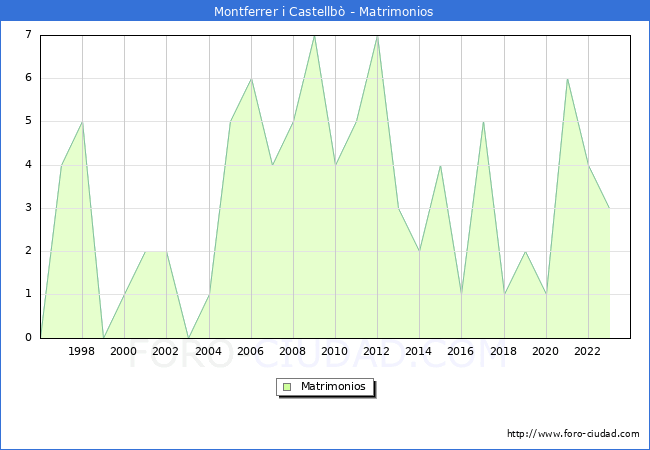This screenshot has height=450, width=650.
Task: Click the 2006 peak data point at 6
Action: point(251,79)
